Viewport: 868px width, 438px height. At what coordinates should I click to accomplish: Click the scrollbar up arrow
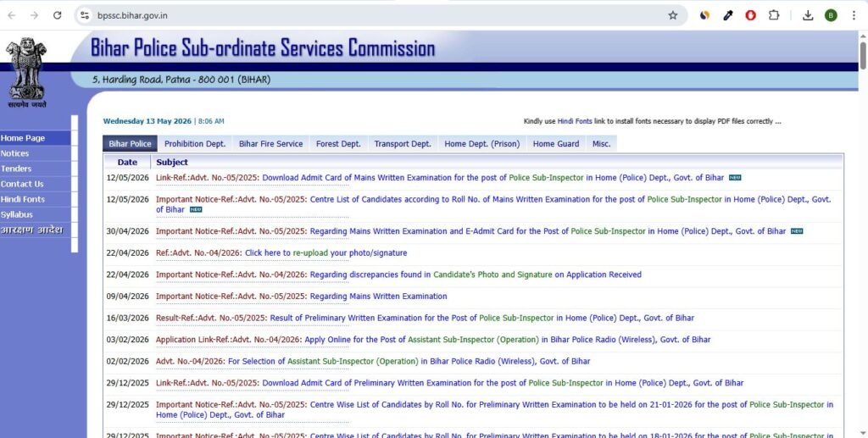863,36
